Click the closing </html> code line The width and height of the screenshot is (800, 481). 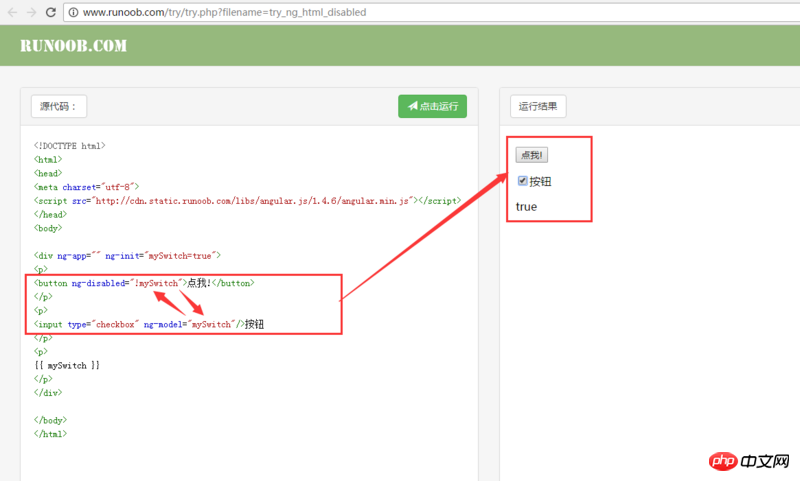pyautogui.click(x=51, y=434)
